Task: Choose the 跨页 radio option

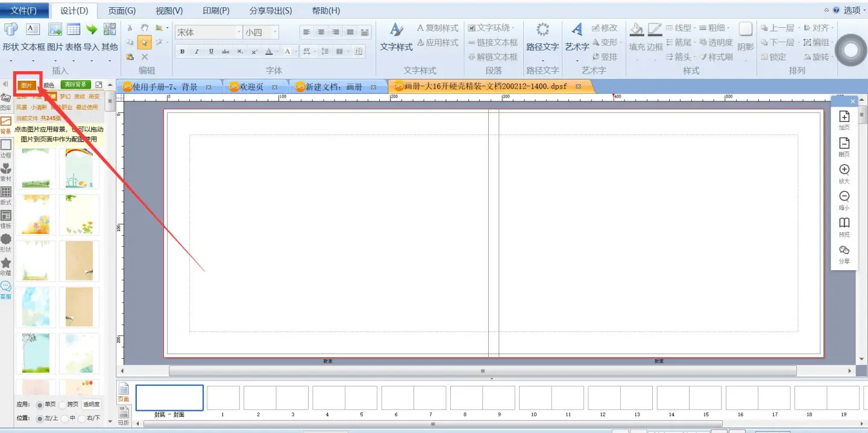Action: click(x=64, y=405)
